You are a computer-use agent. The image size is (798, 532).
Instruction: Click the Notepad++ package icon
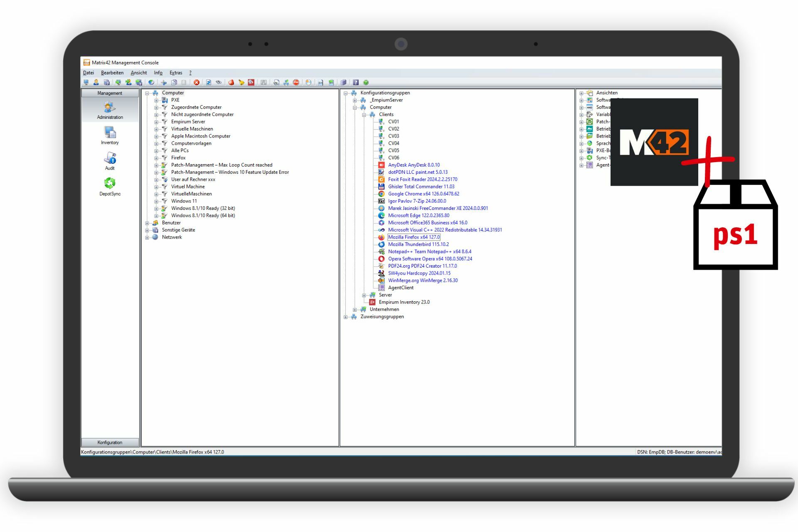pos(381,251)
